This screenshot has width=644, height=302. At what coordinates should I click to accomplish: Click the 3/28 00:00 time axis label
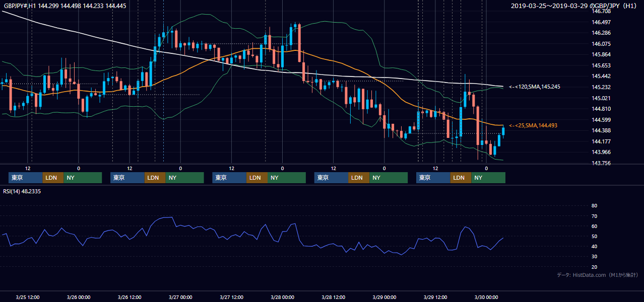pos(282,297)
